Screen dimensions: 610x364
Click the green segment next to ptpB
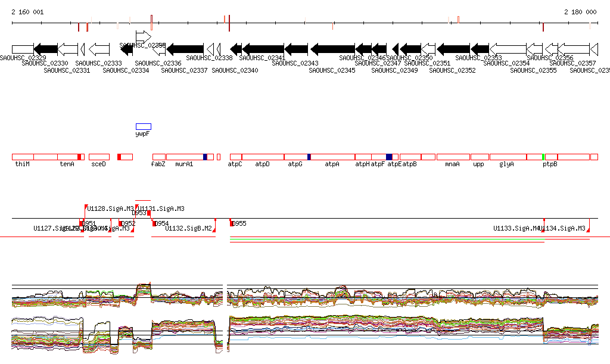coord(543,157)
